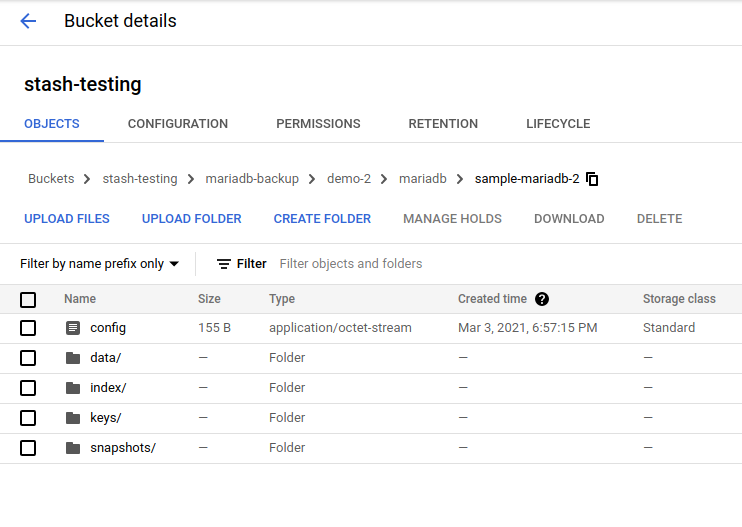Click the keys/ folder icon

(x=72, y=418)
